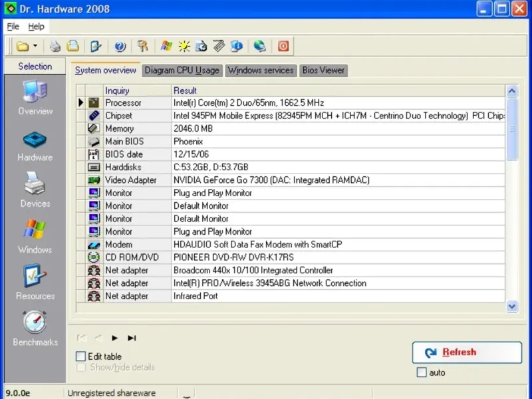
Task: Click the red exit power toolbar icon
Action: pos(283,46)
